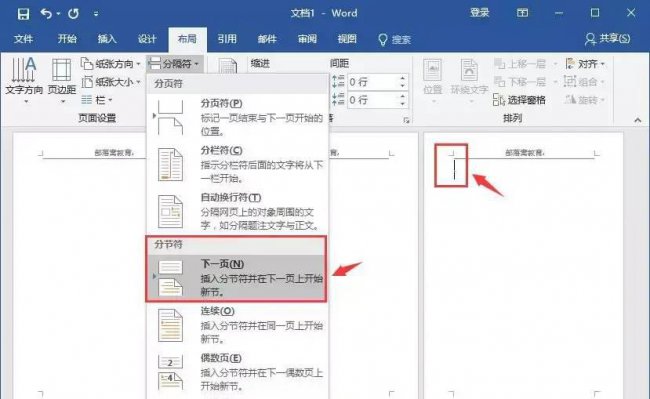Open 文字方向 text direction tool
The image size is (650, 399).
(x=24, y=80)
